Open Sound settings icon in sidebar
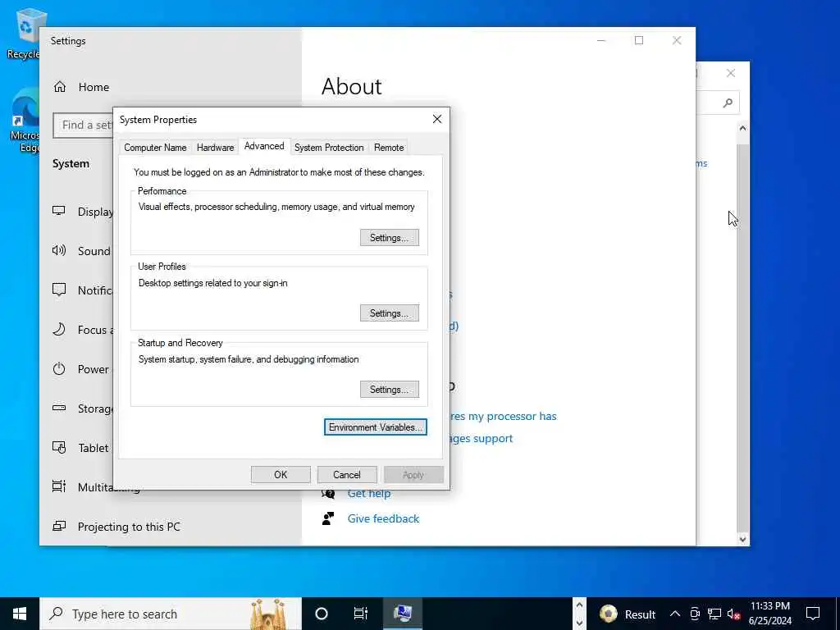Viewport: 840px width, 630px height. coord(59,250)
